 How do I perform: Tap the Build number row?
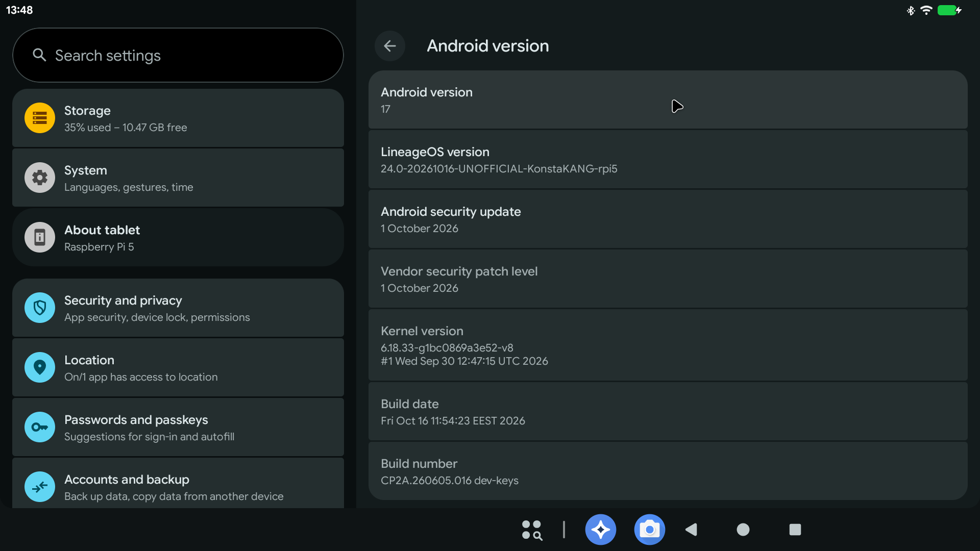[668, 471]
